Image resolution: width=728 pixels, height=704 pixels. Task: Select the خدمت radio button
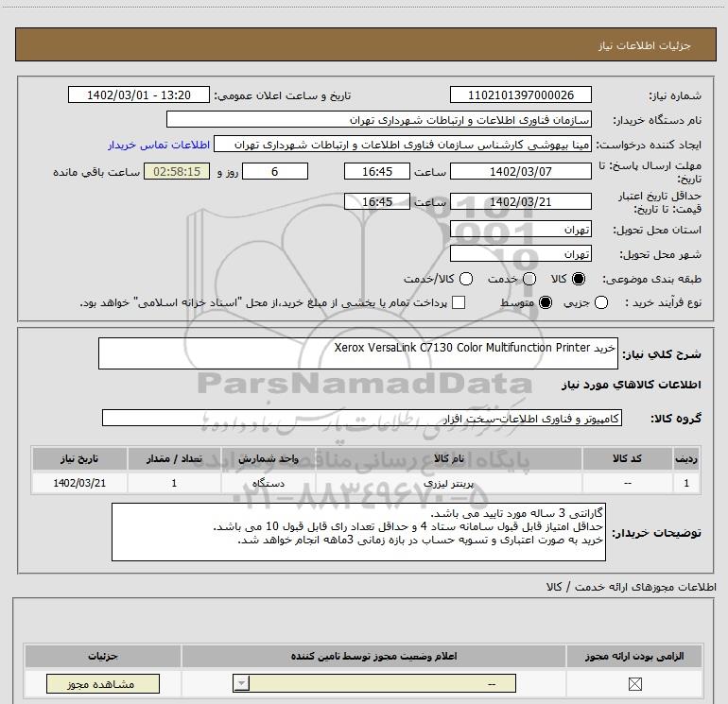coord(529,279)
